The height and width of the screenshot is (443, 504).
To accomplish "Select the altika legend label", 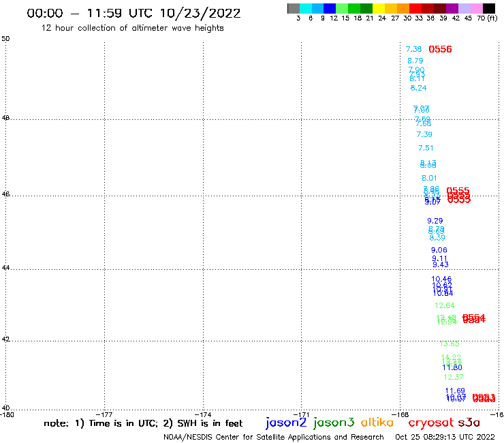I will (x=377, y=422).
